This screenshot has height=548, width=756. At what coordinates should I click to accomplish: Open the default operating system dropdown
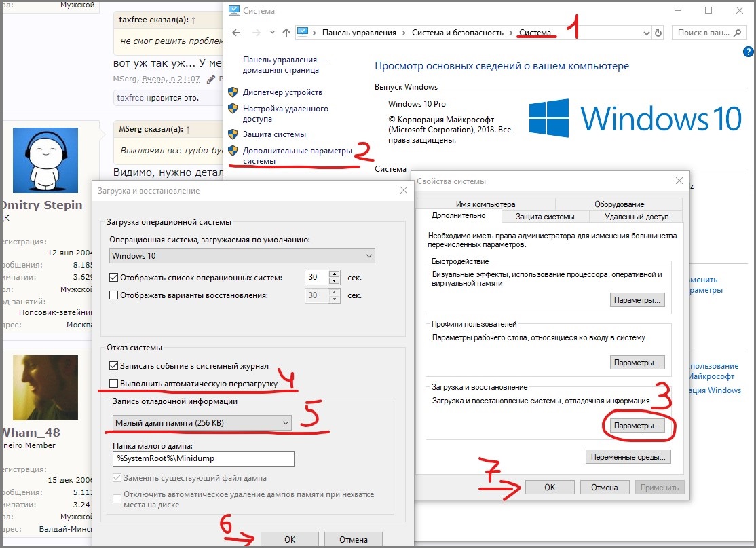click(x=242, y=256)
